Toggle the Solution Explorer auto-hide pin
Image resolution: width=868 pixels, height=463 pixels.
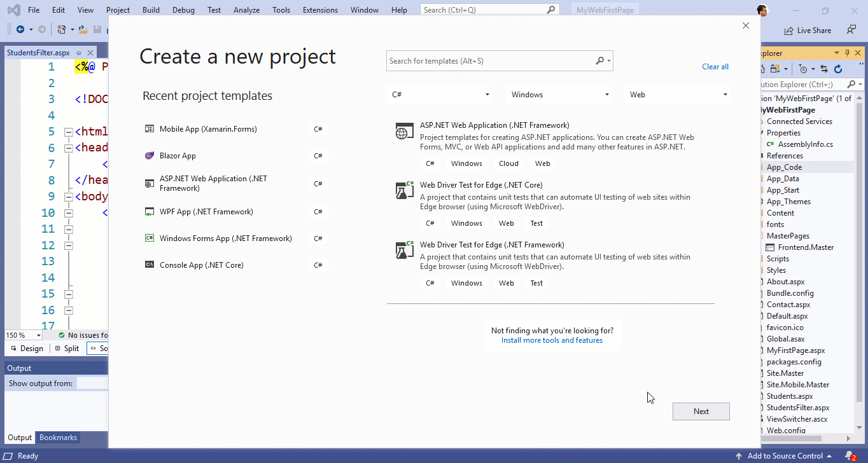[847, 53]
